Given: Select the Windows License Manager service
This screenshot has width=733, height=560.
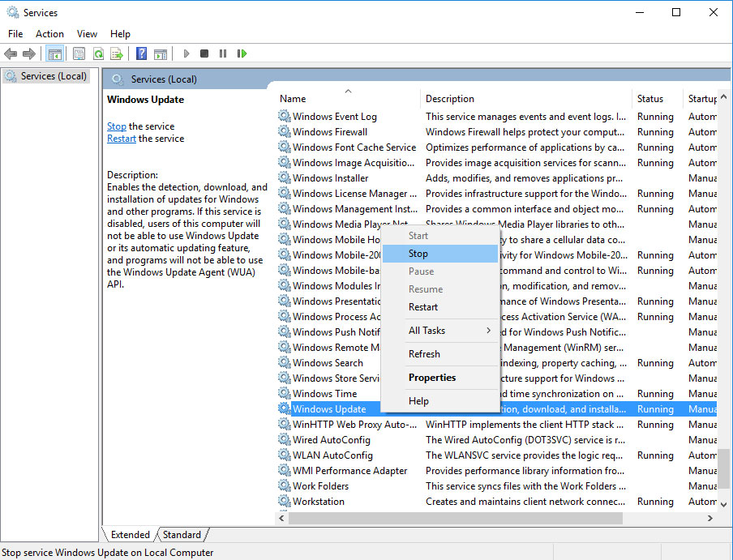Looking at the screenshot, I should (x=497, y=194).
